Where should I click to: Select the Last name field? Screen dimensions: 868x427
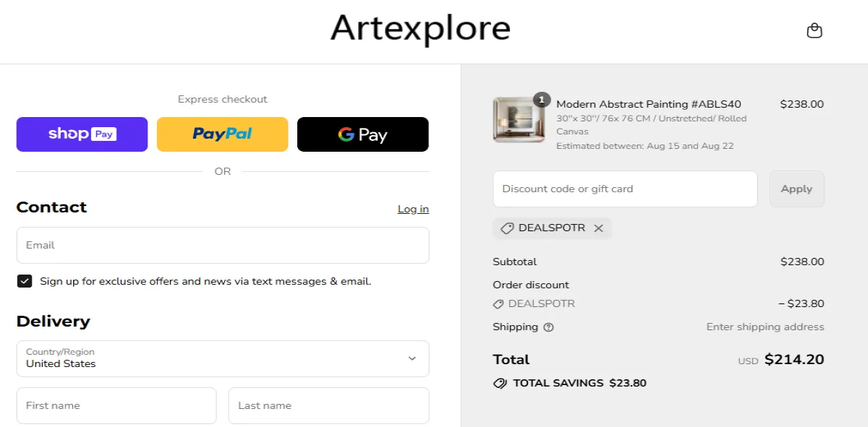[328, 405]
